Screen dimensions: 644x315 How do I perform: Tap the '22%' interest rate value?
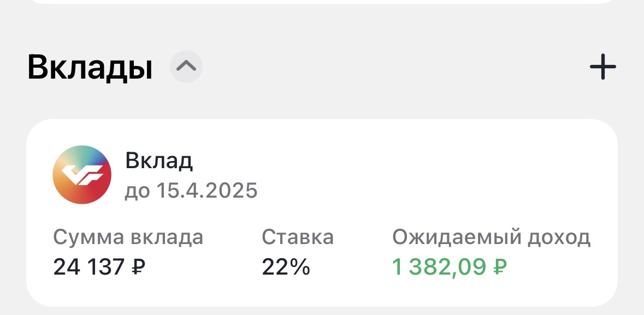pyautogui.click(x=286, y=267)
